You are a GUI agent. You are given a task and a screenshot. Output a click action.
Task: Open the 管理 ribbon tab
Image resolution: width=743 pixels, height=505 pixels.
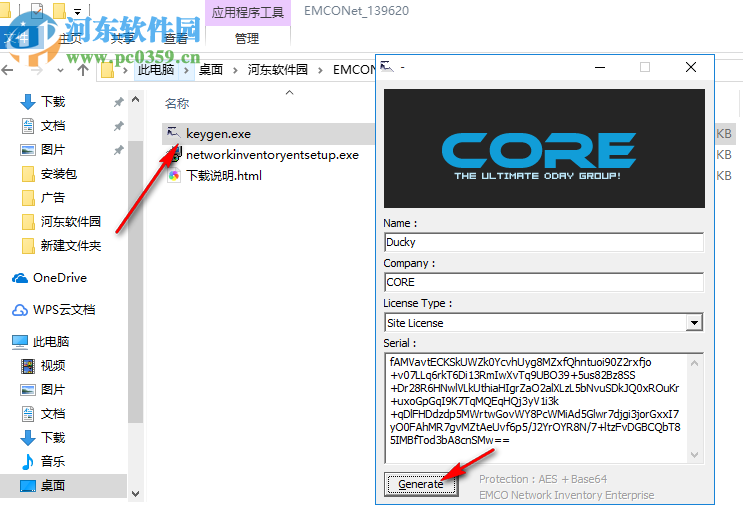[247, 38]
